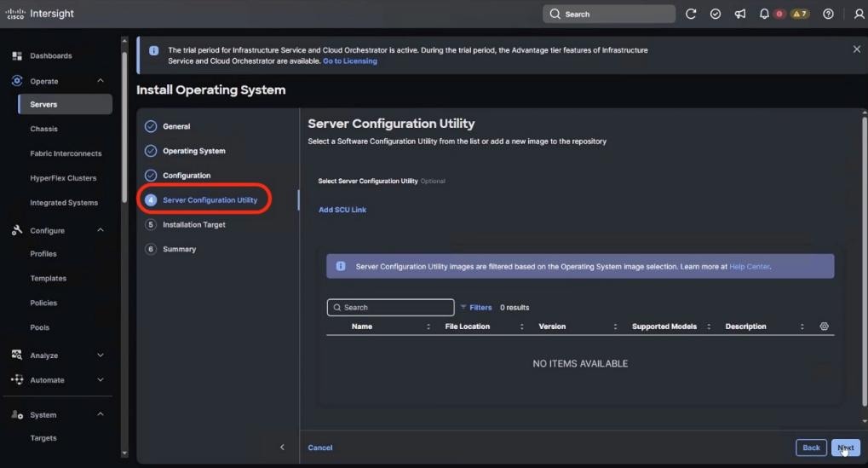Click the General step checkmark icon

[151, 126]
